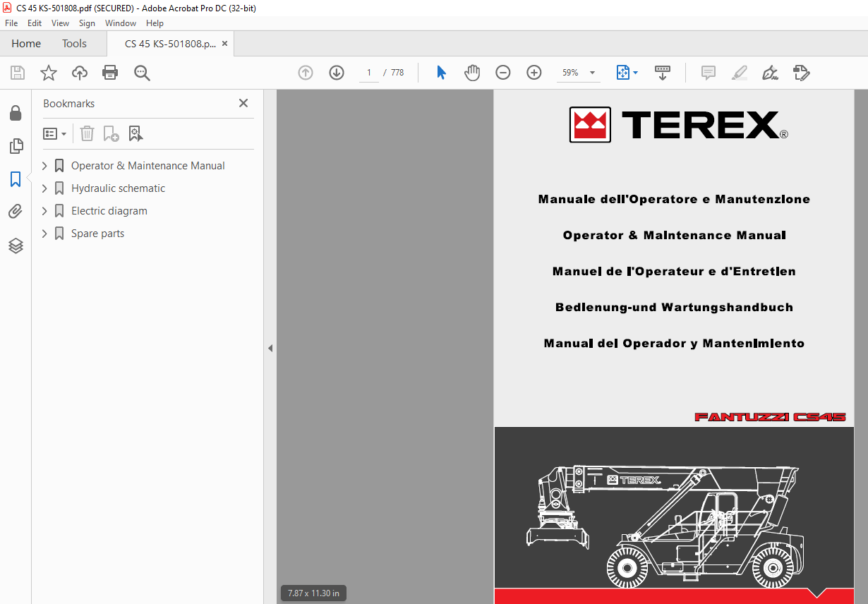Viewport: 868px width, 604px height.
Task: Open the File menu
Action: pos(11,23)
